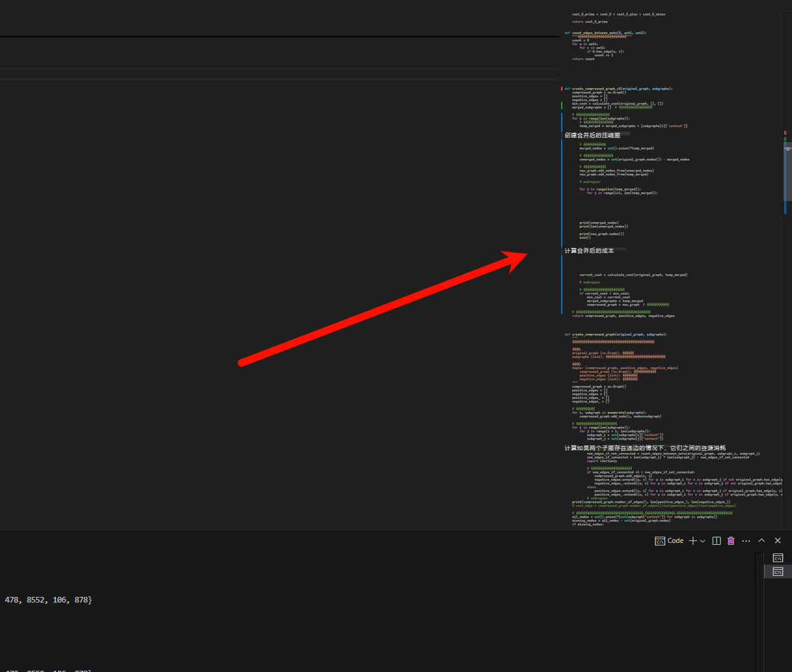The height and width of the screenshot is (672, 792).
Task: Select the Code terminal tab label
Action: click(x=675, y=540)
